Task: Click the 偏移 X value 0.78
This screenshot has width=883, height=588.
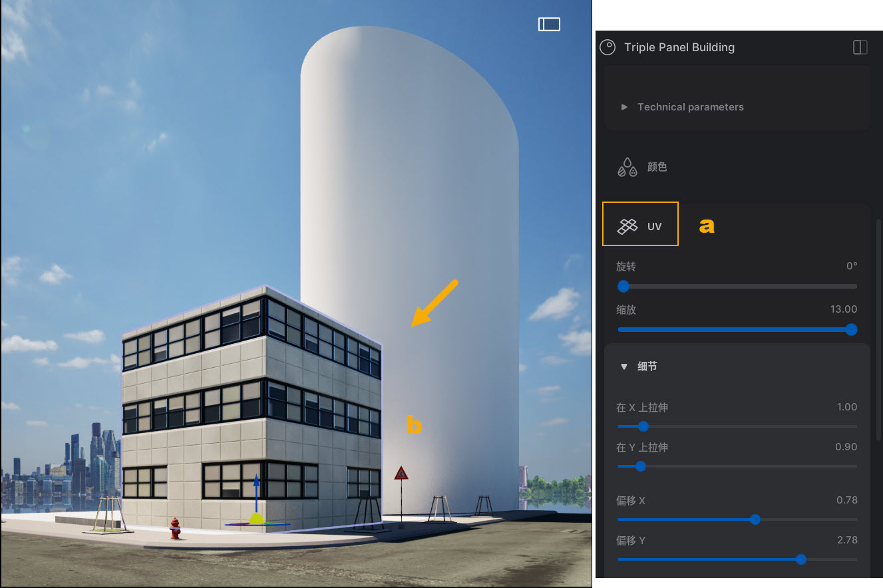Action: (847, 500)
